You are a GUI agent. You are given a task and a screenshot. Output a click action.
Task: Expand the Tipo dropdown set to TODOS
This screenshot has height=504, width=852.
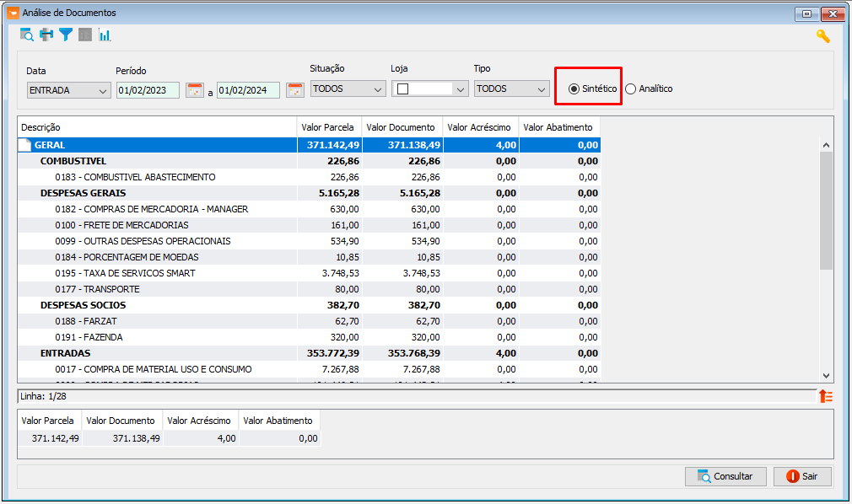click(512, 89)
